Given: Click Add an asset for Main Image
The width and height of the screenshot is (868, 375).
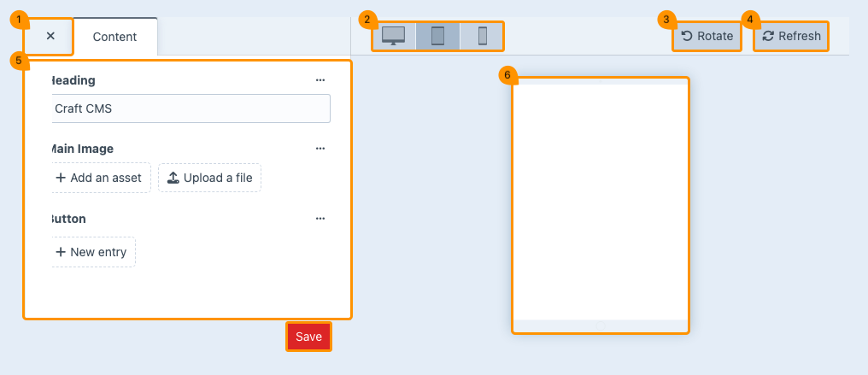Looking at the screenshot, I should click(x=102, y=178).
